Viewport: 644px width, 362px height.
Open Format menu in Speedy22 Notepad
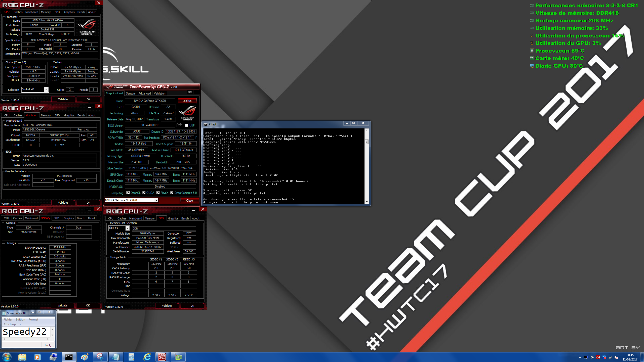[x=33, y=320]
